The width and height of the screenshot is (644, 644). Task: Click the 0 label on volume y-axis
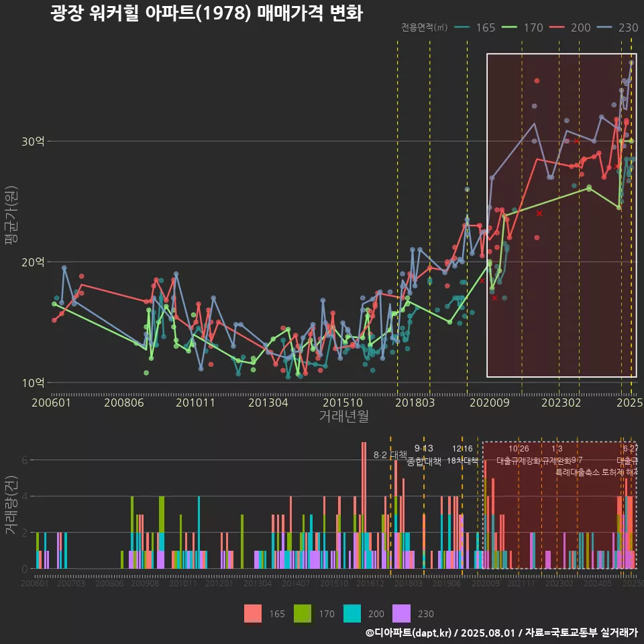(25, 569)
